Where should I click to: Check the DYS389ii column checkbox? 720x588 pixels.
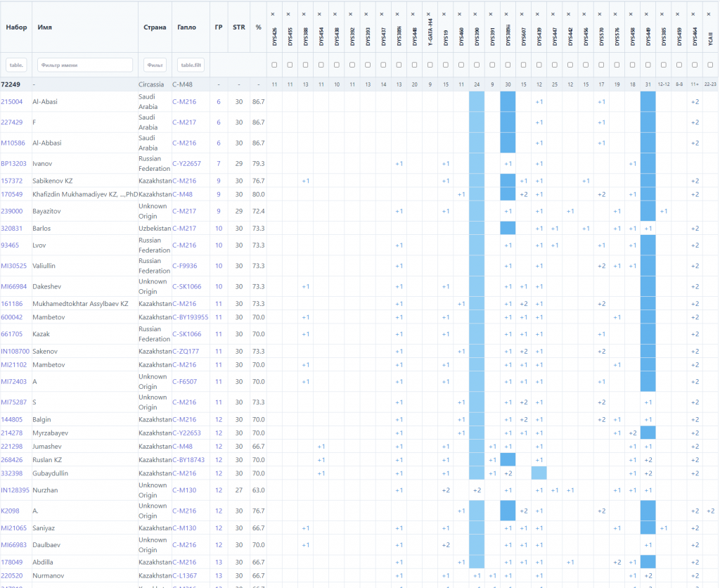[508, 65]
